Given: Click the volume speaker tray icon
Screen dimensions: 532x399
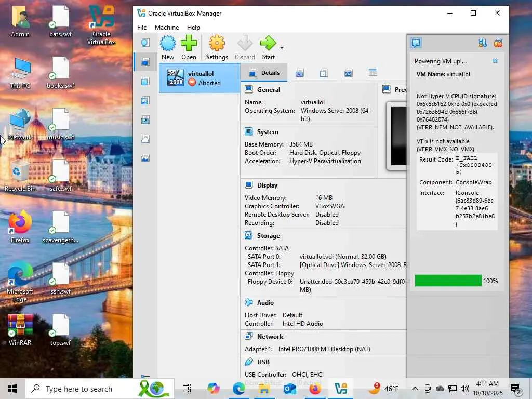Looking at the screenshot, I should pyautogui.click(x=465, y=389).
